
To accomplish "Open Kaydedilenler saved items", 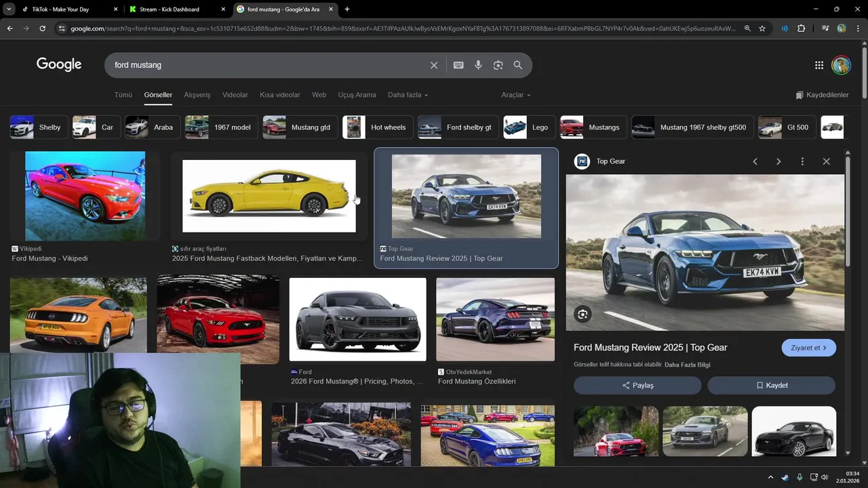I will tap(822, 95).
